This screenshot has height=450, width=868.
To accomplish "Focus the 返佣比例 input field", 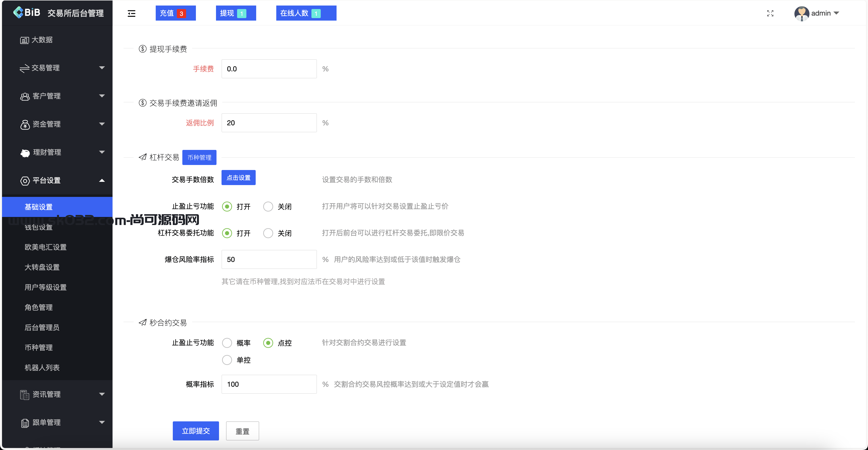I will pos(269,123).
